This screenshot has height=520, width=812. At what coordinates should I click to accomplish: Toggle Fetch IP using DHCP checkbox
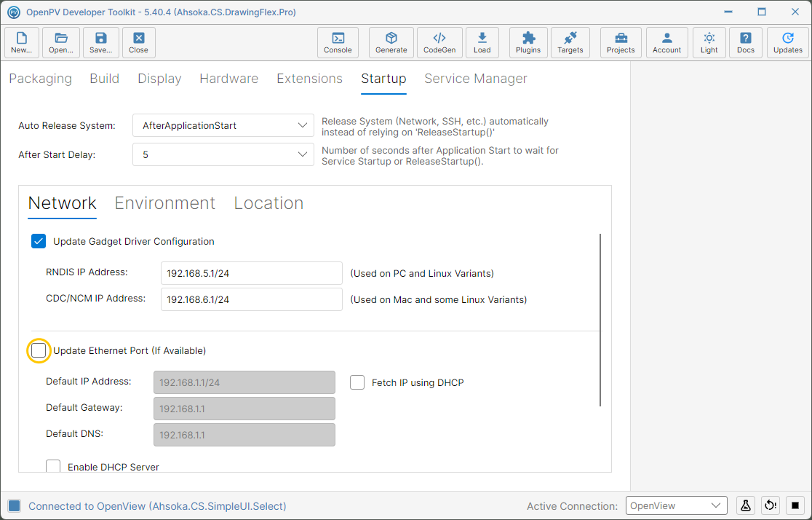tap(357, 382)
